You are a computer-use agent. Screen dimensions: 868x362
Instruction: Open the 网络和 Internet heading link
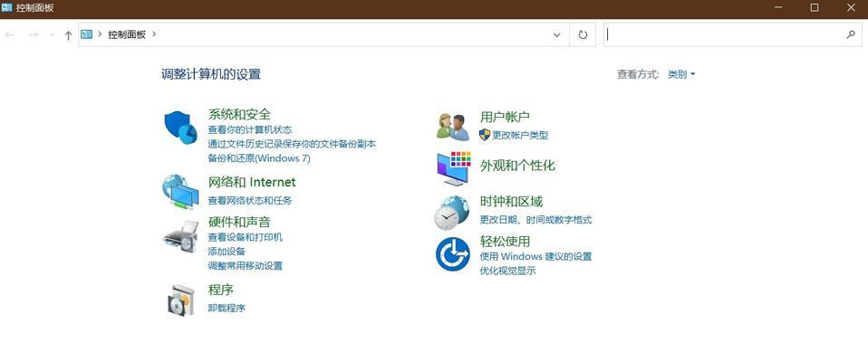(x=252, y=182)
